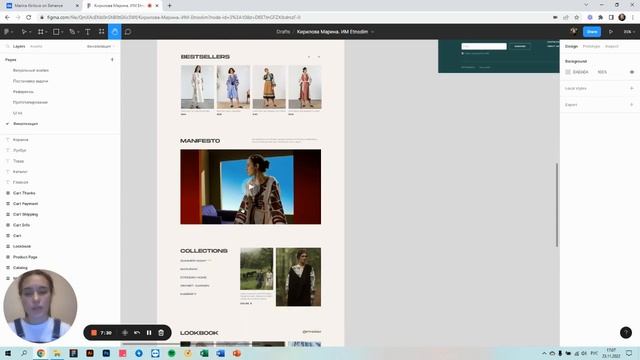640x360 pixels.
Task: Click the background color swatch
Action: [x=568, y=72]
